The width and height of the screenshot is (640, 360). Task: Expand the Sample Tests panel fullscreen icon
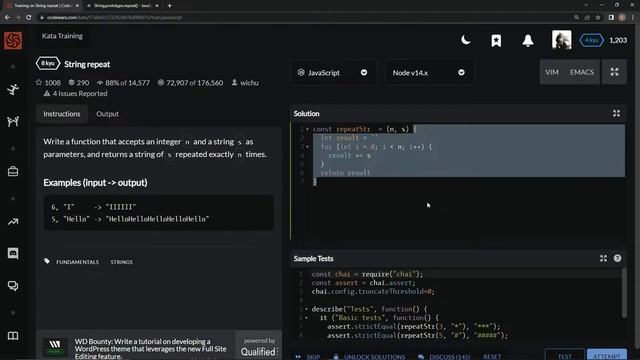[x=603, y=258]
